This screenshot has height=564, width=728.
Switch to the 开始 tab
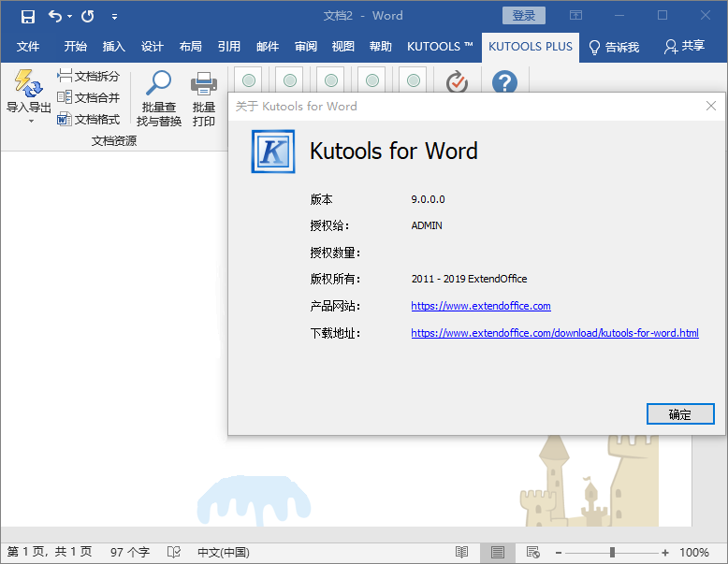(75, 47)
